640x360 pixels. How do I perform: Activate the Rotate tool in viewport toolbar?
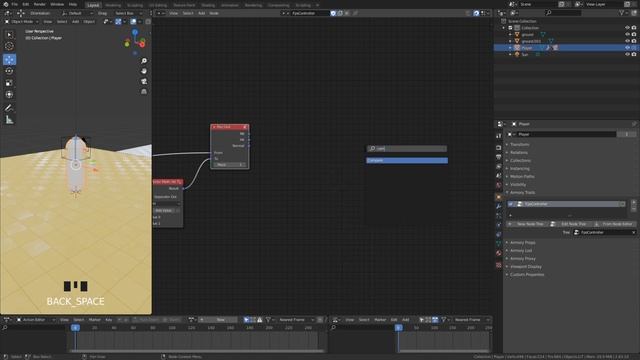tap(9, 71)
